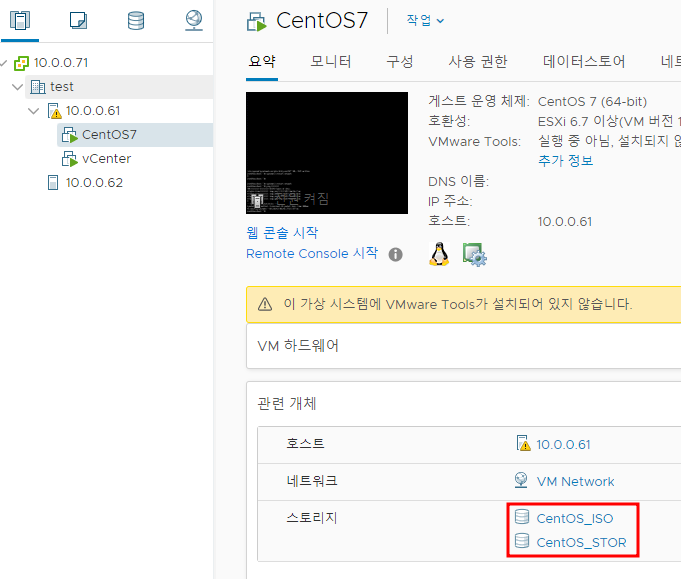
Task: Open the CentOS_STOR datastore link
Action: point(582,542)
